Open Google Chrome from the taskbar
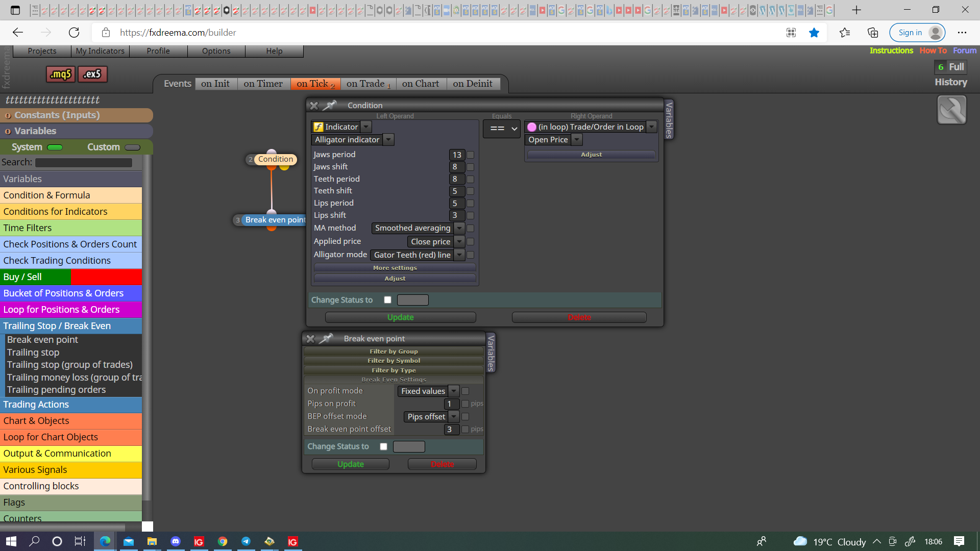The width and height of the screenshot is (980, 551). pos(223,541)
